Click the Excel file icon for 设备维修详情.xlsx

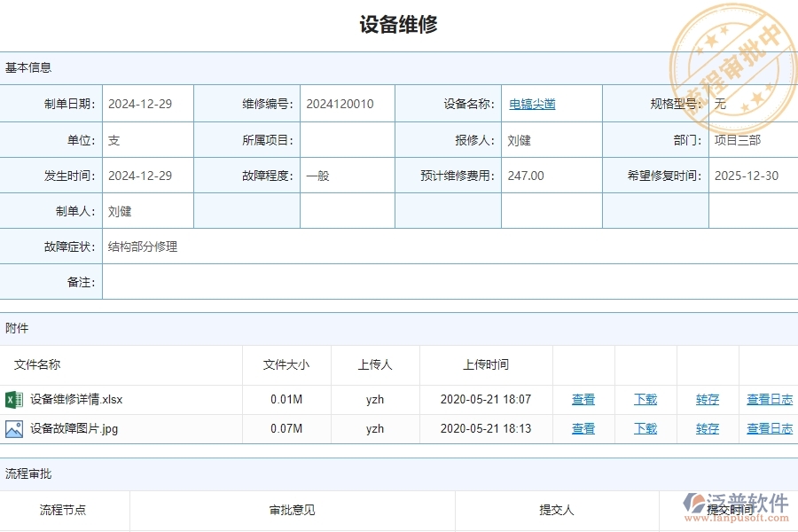click(x=13, y=399)
